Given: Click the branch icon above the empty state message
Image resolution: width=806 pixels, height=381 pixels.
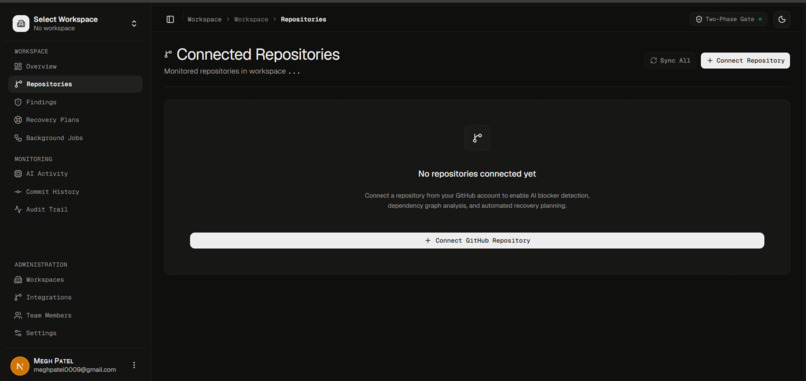Looking at the screenshot, I should click(x=477, y=138).
